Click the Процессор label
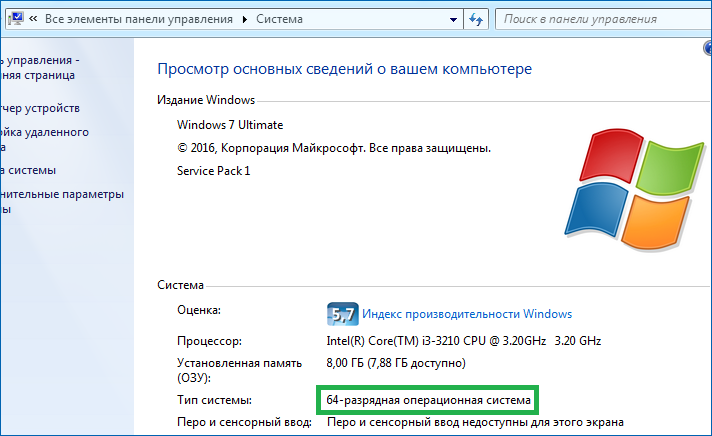 pos(209,341)
